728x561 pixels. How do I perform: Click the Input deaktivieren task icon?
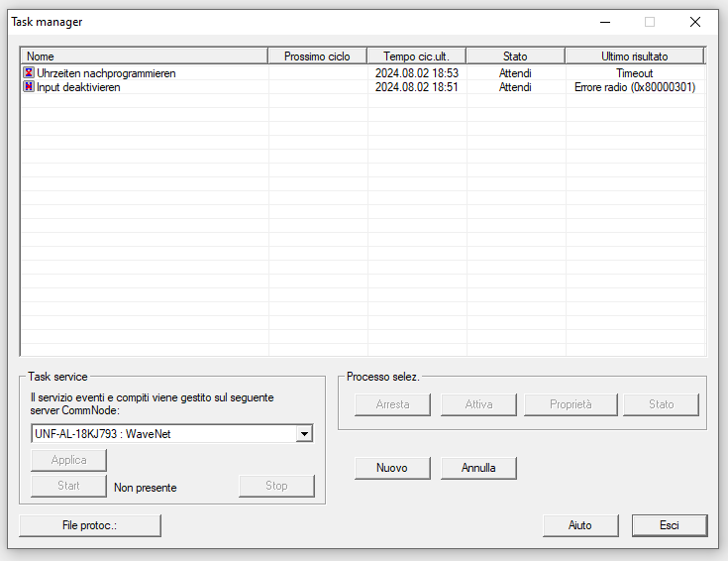tap(29, 87)
